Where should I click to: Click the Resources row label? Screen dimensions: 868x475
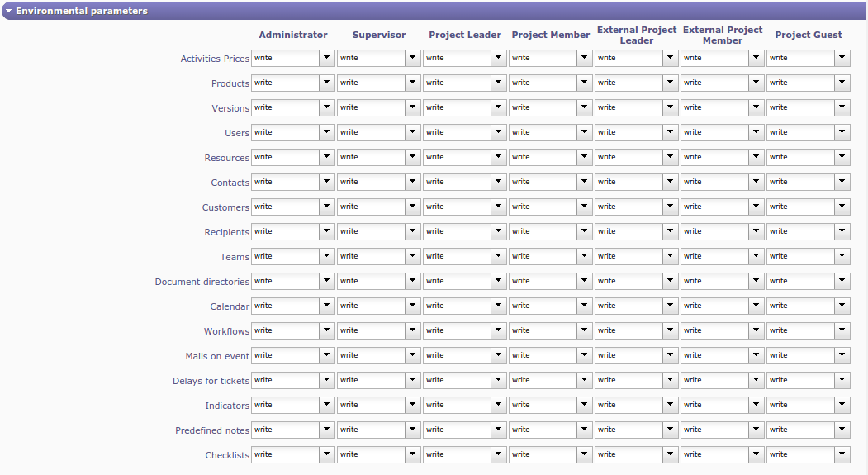point(227,159)
